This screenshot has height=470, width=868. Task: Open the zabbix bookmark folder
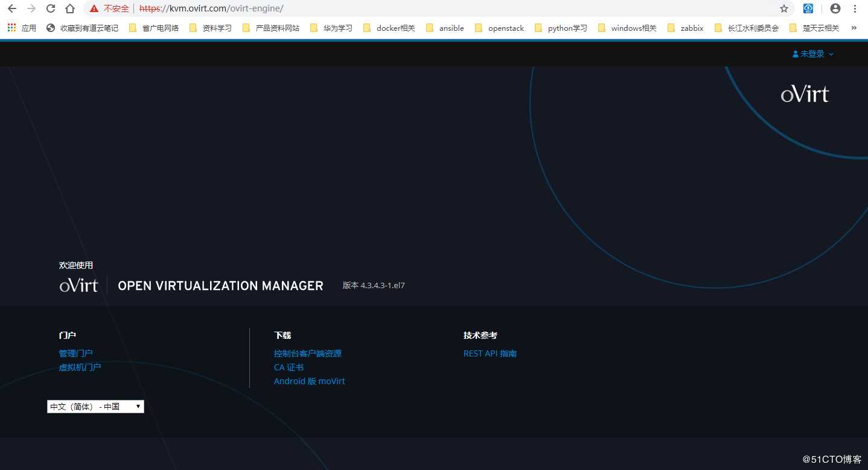685,28
